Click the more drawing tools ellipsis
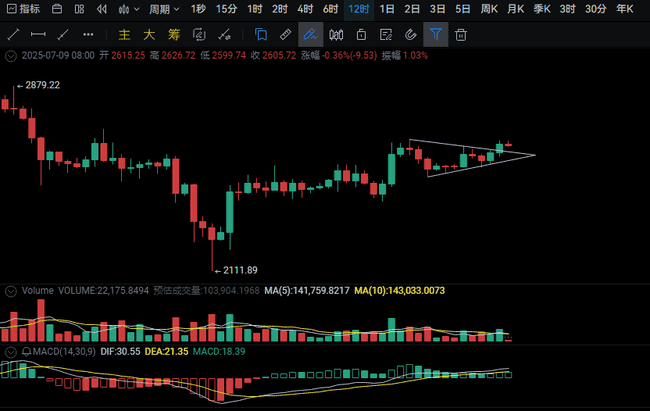The image size is (650, 411). 87,34
